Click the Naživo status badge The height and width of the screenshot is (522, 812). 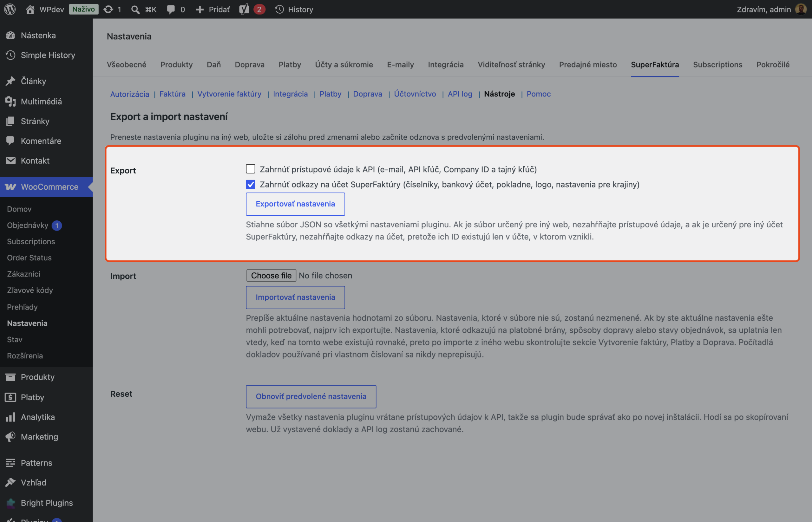pos(83,9)
